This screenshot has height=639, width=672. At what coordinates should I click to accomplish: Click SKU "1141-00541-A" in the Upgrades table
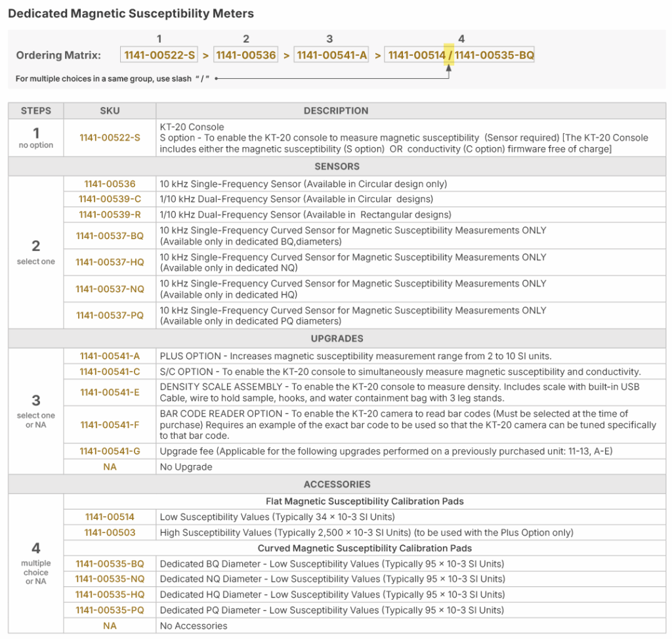(x=110, y=356)
